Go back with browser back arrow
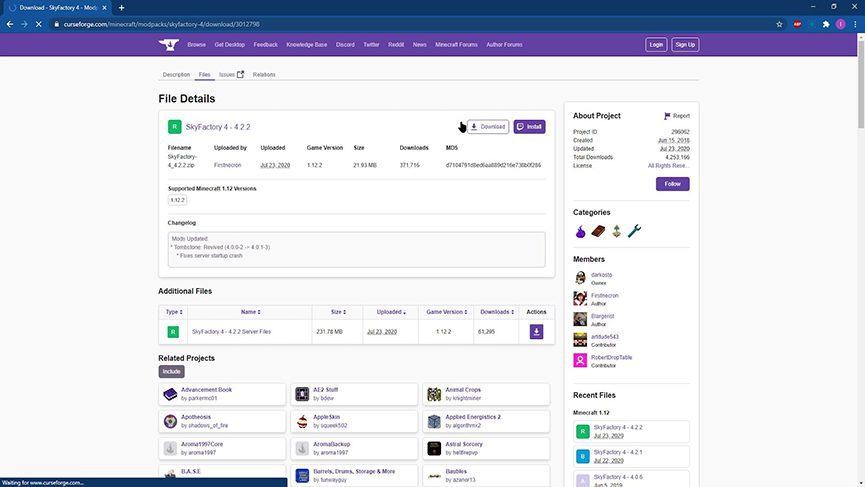The width and height of the screenshot is (865, 487). point(10,24)
